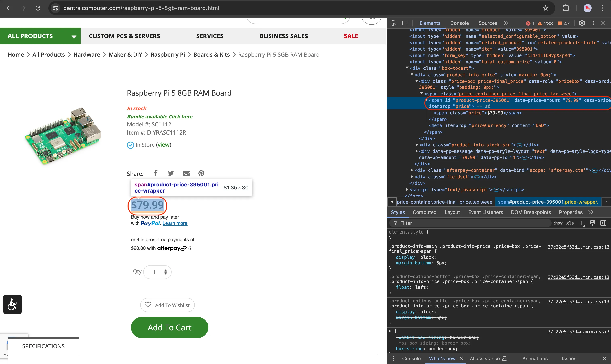
Task: Share product via Twitter icon
Action: 171,173
